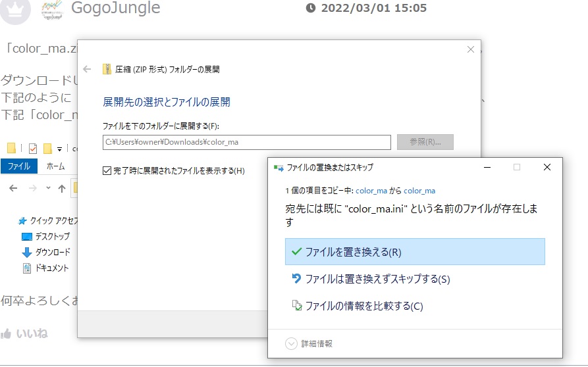Choose compare file information option
The height and width of the screenshot is (367, 588).
[x=363, y=306]
